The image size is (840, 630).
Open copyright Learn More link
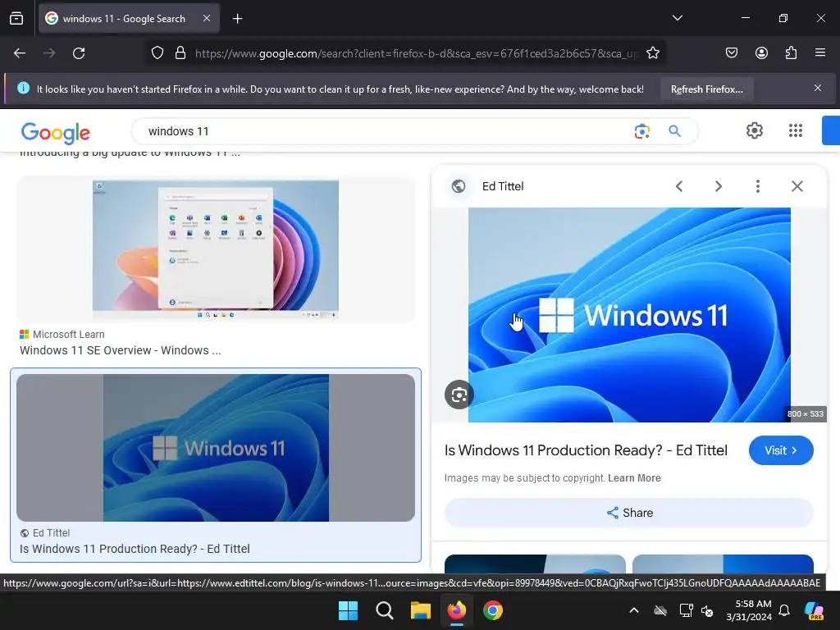pos(634,478)
